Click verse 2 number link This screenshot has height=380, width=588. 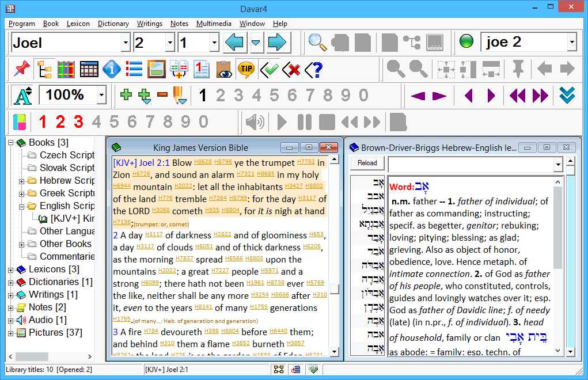pos(116,235)
